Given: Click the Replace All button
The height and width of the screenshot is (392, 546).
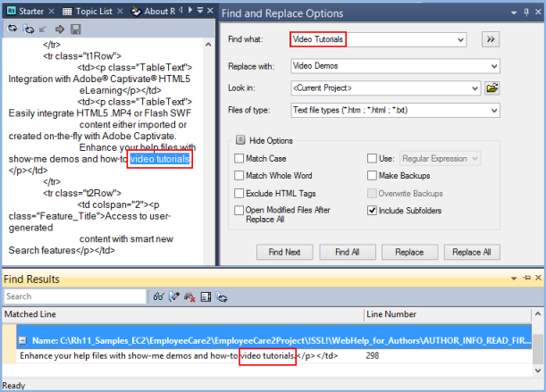Looking at the screenshot, I should [472, 252].
